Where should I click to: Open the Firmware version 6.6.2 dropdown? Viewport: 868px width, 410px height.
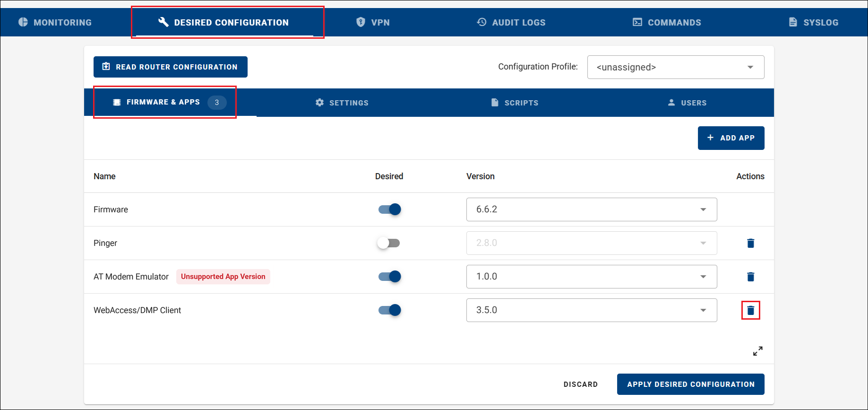tap(592, 209)
